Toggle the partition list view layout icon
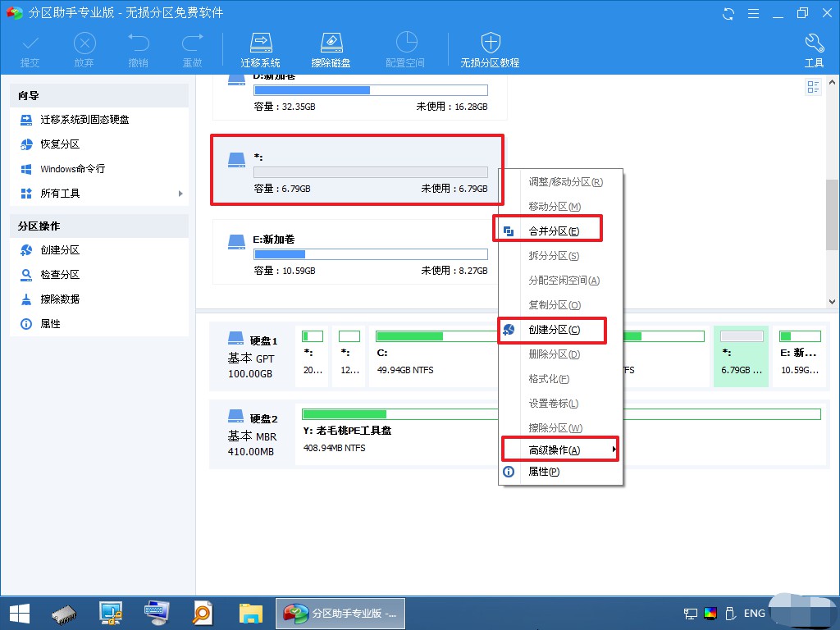Screen dimensions: 840x630 (x=813, y=87)
